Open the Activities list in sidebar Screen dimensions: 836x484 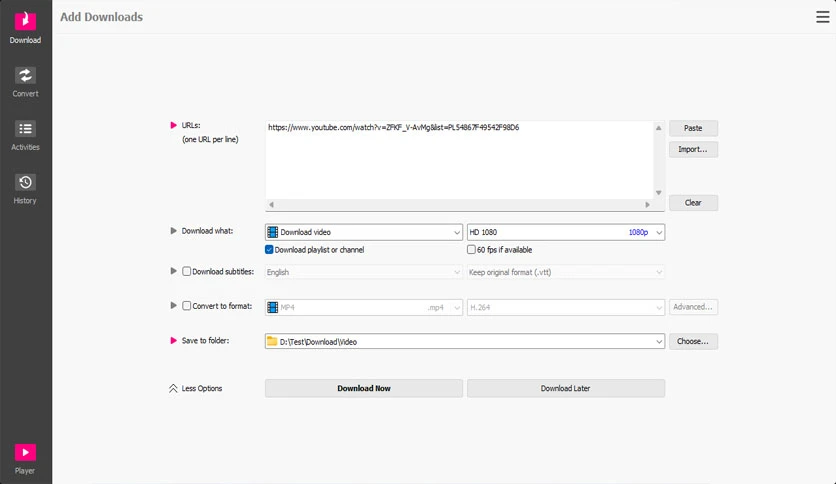25,135
